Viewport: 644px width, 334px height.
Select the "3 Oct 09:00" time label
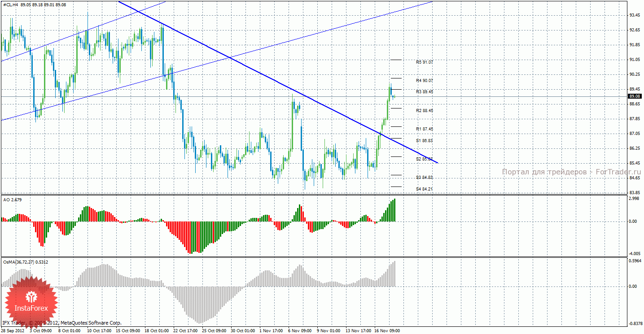coord(41,331)
